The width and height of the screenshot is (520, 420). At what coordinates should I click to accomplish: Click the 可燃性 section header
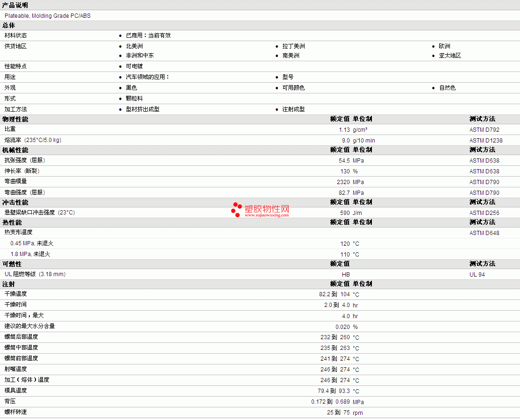tap(12, 264)
